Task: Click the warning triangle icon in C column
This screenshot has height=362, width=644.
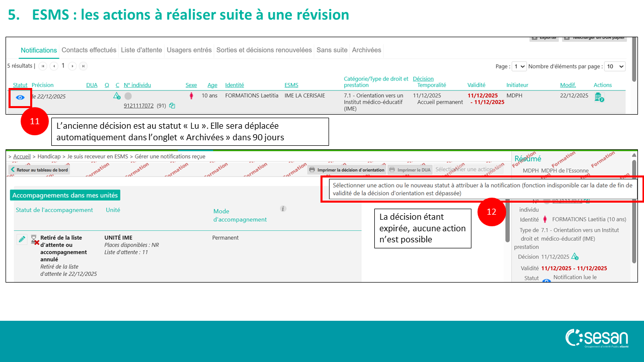Action: 117,96
